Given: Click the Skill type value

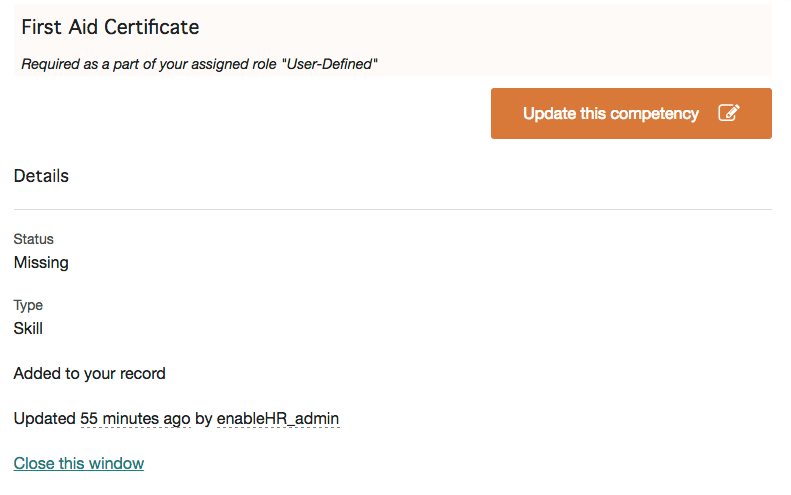Looking at the screenshot, I should (x=28, y=328).
